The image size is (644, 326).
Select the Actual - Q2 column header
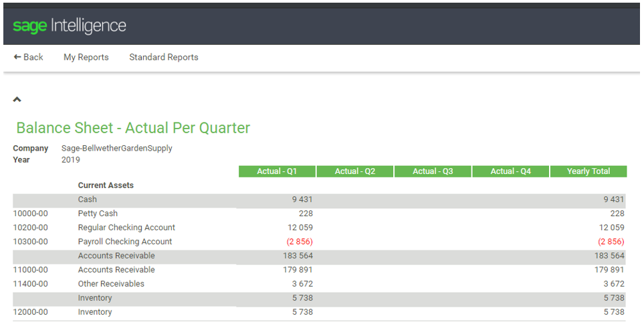[355, 171]
